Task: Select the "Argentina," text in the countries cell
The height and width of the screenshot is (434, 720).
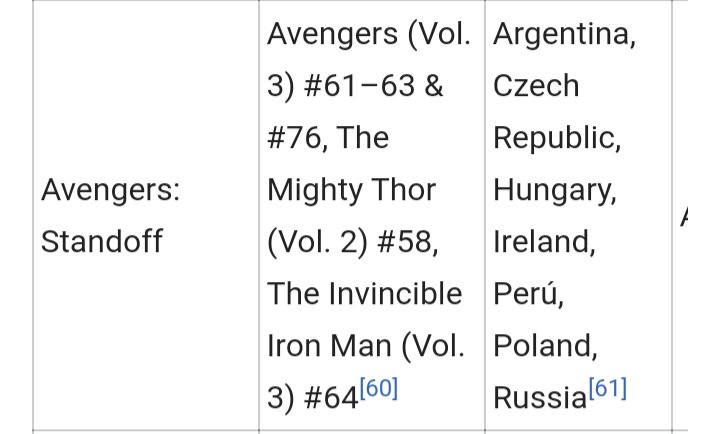Action: point(564,34)
